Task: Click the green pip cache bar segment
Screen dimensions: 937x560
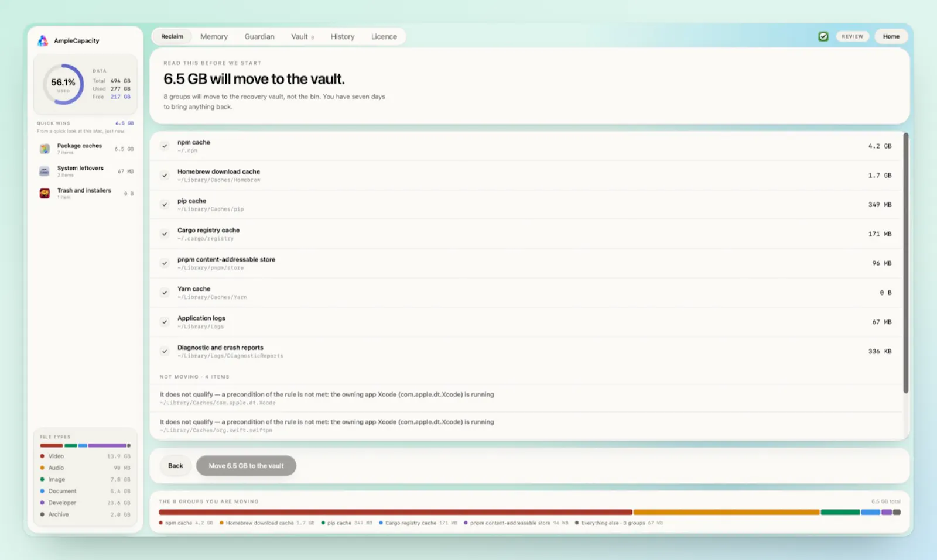Action: pos(840,512)
